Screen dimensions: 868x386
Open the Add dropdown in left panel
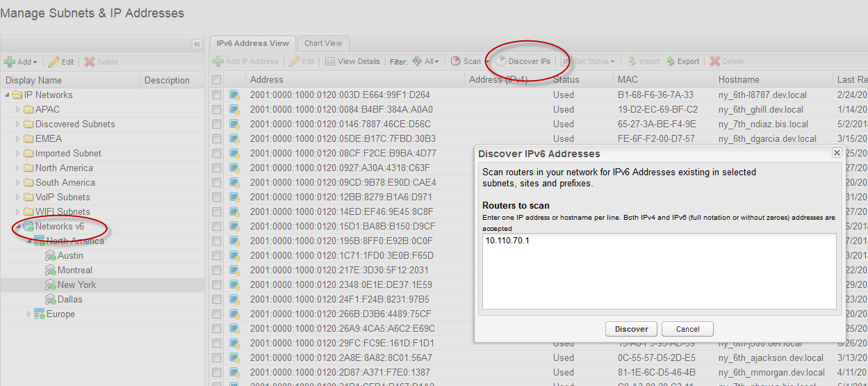(x=21, y=62)
